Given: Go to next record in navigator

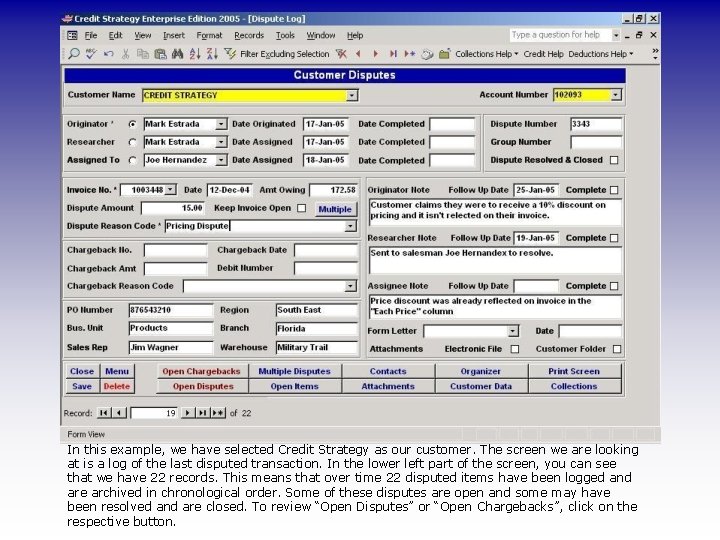Looking at the screenshot, I should pyautogui.click(x=187, y=413).
